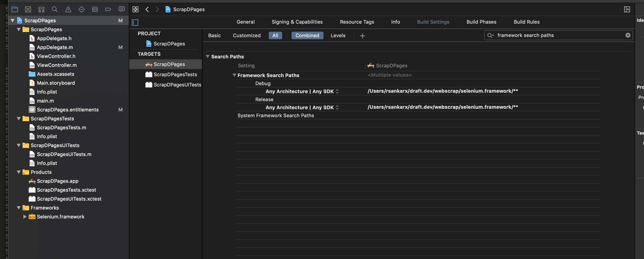Switch to the Build Phases tab
The width and height of the screenshot is (644, 259).
click(x=481, y=22)
